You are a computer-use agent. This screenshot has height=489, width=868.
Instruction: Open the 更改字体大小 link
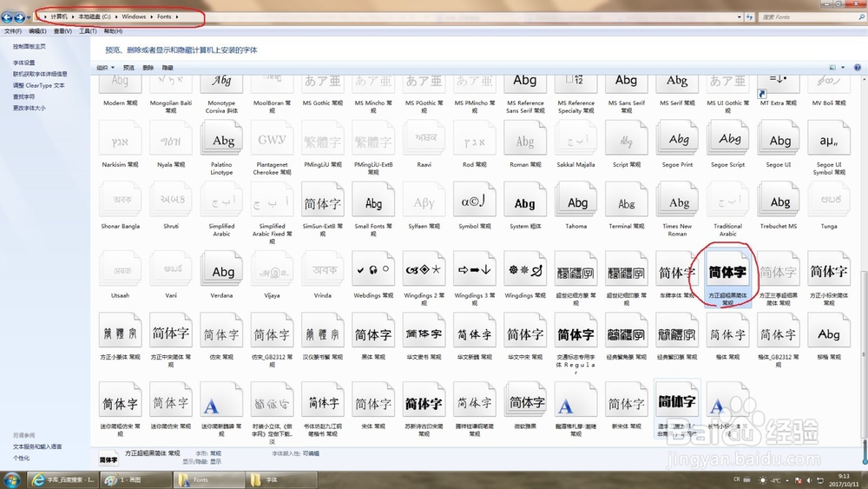click(x=30, y=108)
